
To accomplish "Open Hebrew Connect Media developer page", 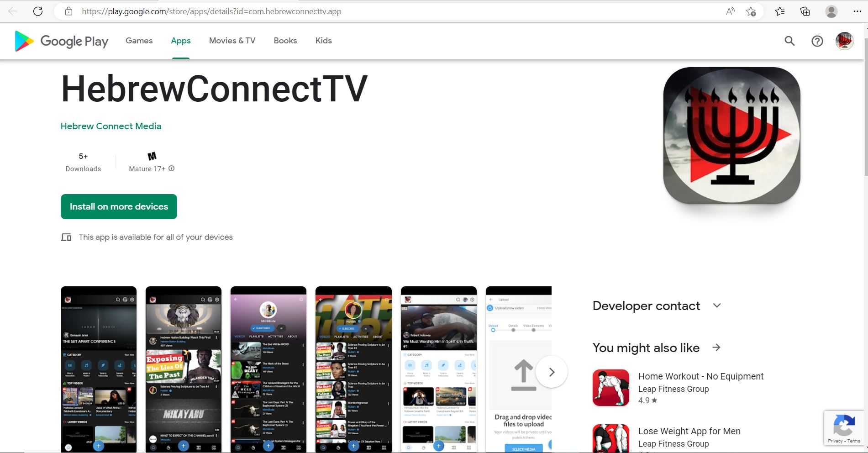I will click(x=111, y=126).
